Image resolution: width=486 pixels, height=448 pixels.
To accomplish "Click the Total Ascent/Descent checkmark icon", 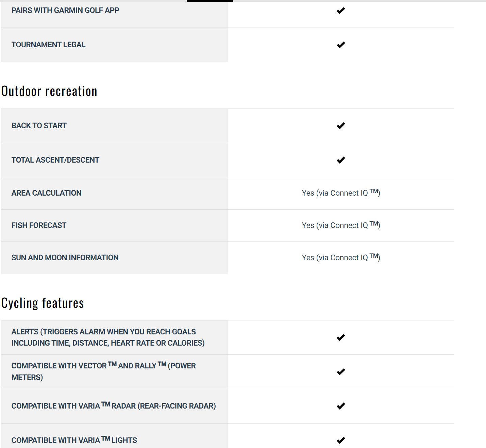I will [341, 160].
